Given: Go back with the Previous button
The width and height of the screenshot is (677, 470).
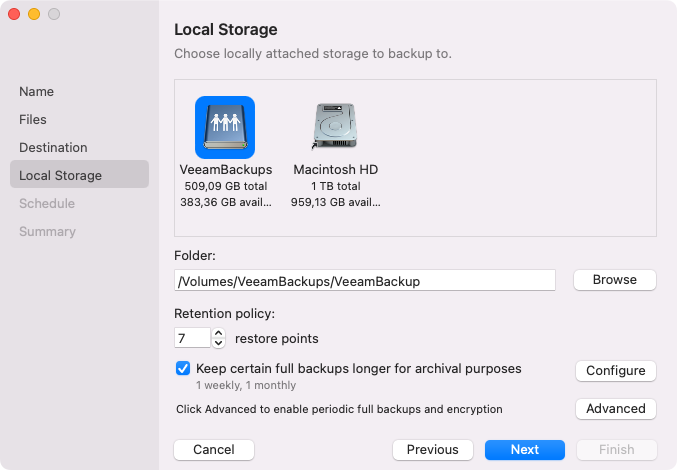Looking at the screenshot, I should click(432, 449).
